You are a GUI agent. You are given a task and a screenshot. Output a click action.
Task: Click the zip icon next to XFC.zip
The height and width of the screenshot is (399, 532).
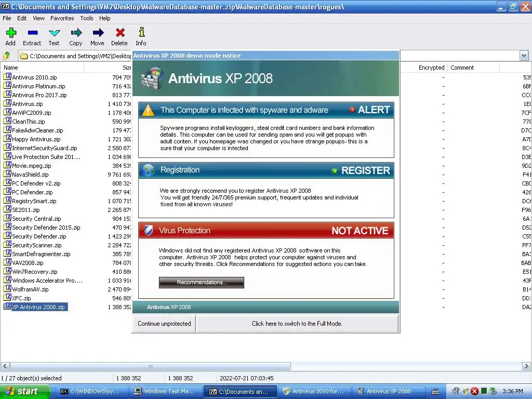[7, 298]
